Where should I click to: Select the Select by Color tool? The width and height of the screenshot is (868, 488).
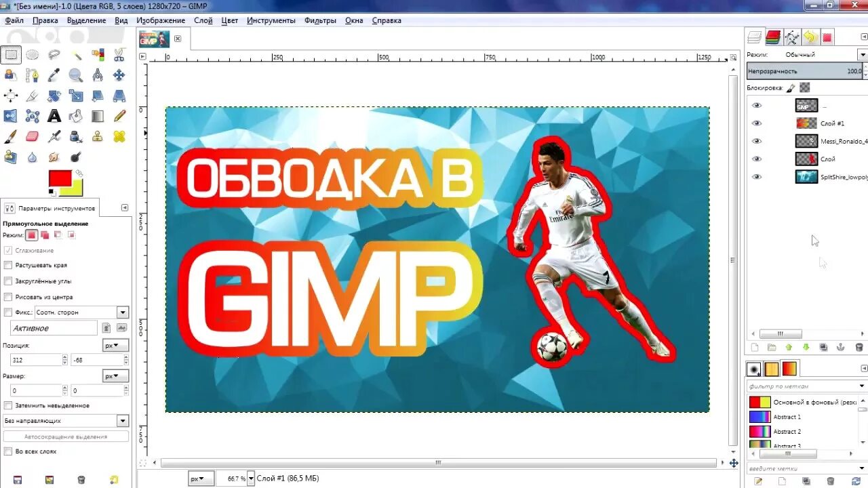(98, 55)
